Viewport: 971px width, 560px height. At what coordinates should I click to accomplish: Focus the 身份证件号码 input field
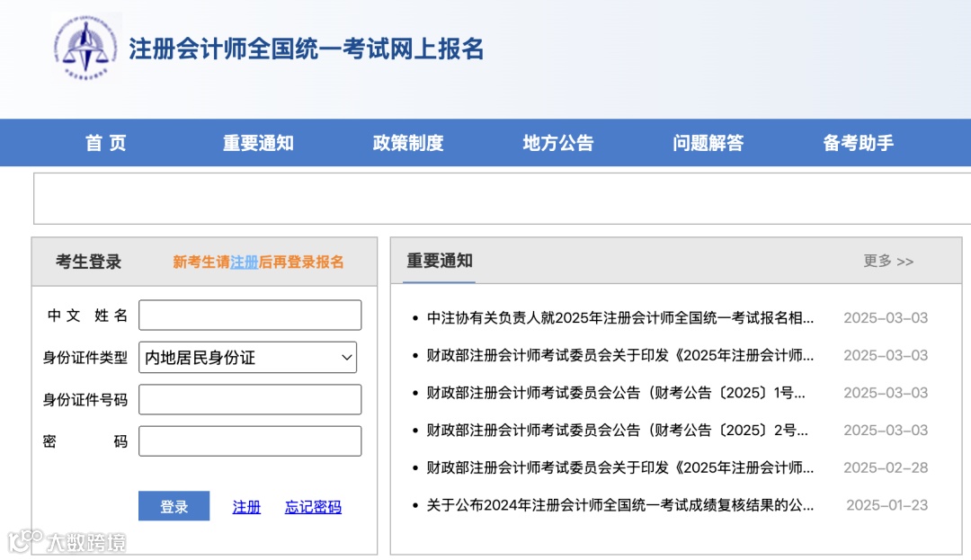250,399
